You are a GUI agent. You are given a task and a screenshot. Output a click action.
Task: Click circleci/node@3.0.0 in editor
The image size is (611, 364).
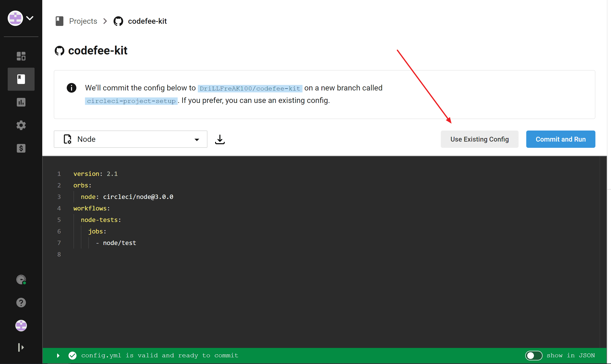(138, 197)
